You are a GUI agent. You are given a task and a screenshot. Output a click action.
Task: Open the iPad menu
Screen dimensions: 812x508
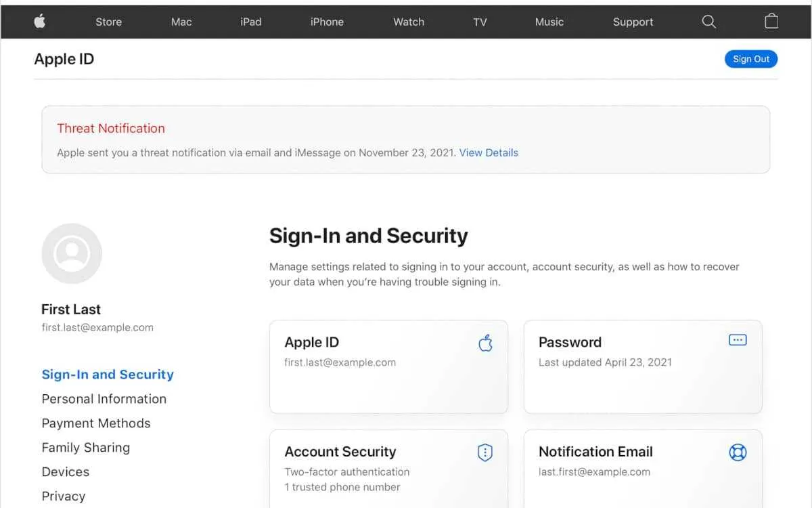pos(250,22)
